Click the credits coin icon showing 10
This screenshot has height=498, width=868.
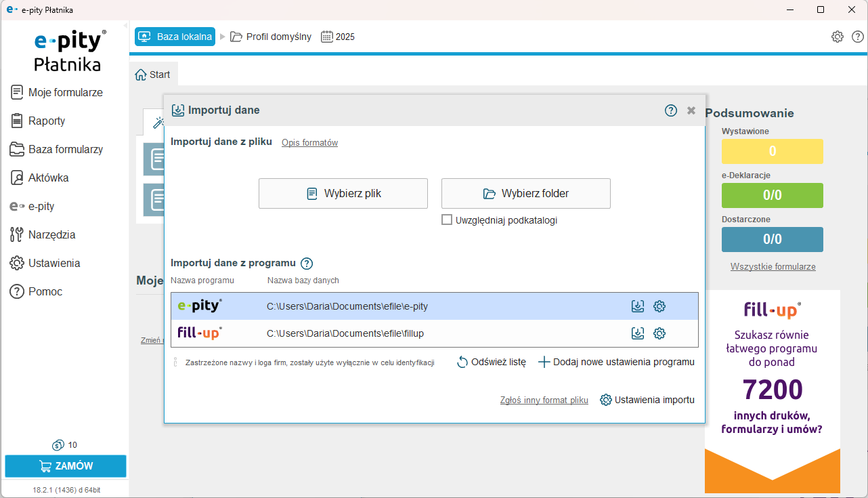click(58, 445)
